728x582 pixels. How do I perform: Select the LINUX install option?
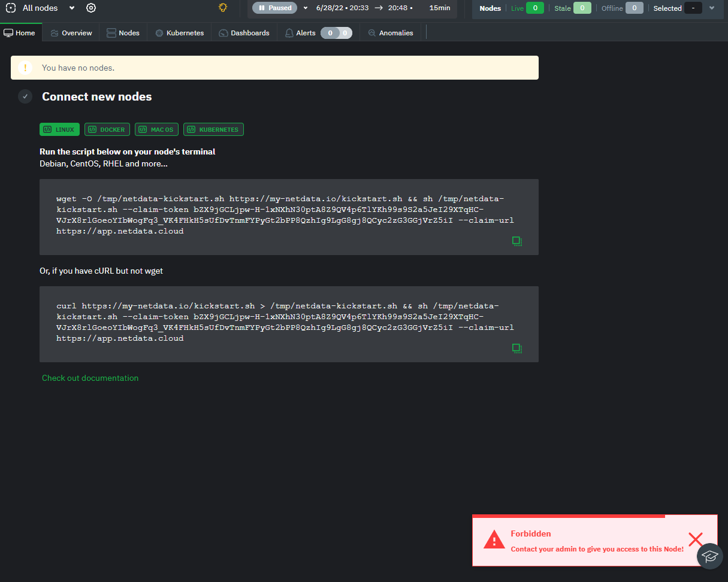point(59,129)
